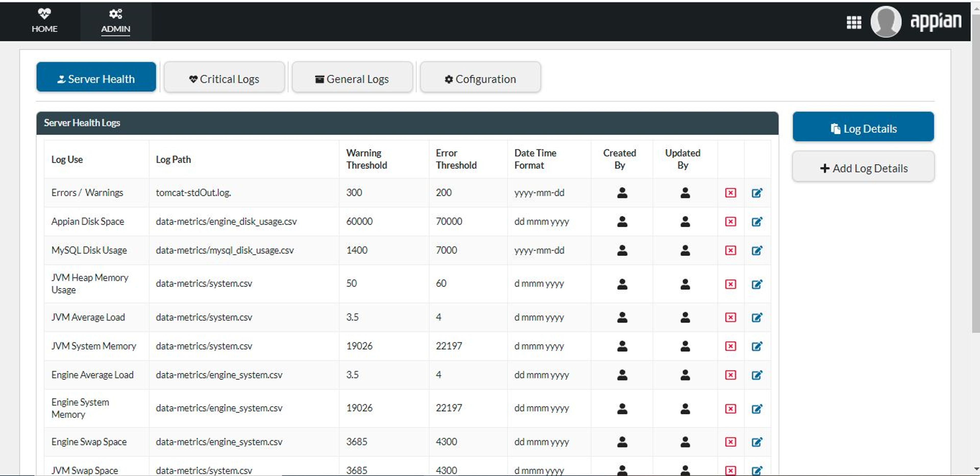The width and height of the screenshot is (980, 476).
Task: Click the JVM Heap Memory Usage label
Action: point(89,284)
